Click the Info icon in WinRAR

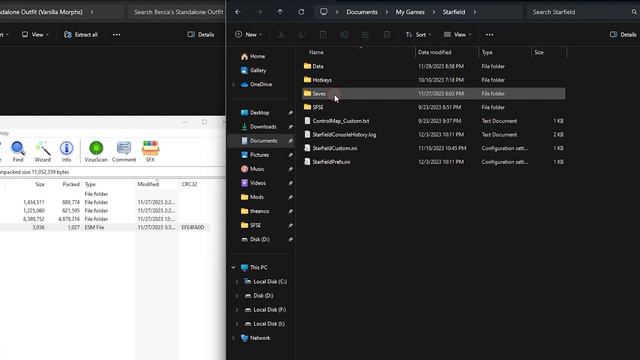pyautogui.click(x=67, y=151)
